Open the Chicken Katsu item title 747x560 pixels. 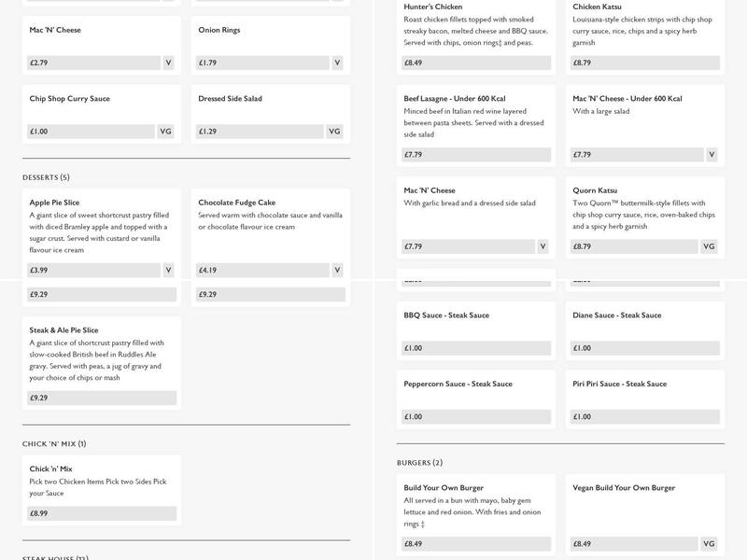597,7
